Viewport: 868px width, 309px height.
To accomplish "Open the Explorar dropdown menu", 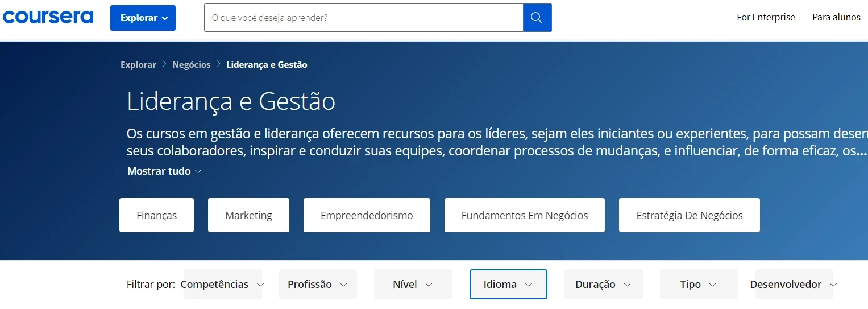I will (x=143, y=18).
